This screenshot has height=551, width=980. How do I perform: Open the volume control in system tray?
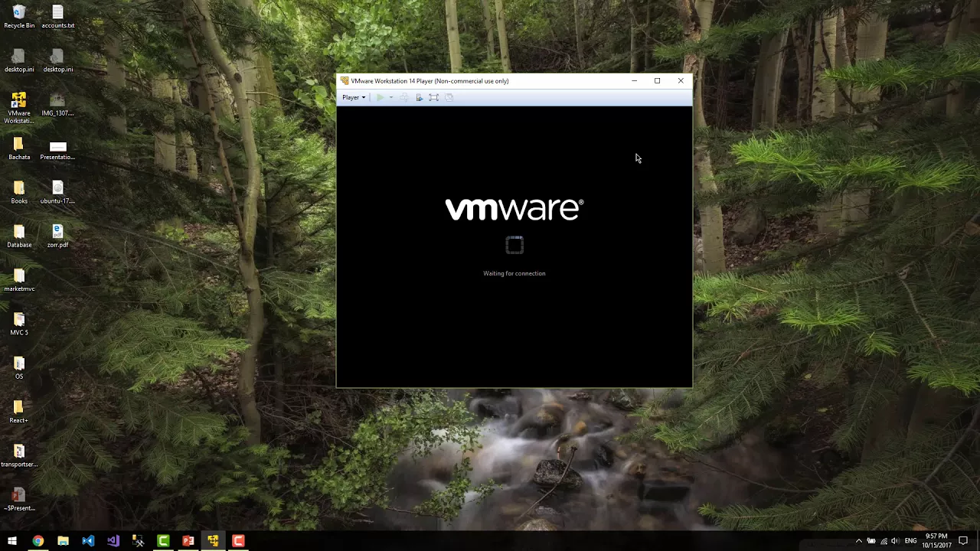click(895, 541)
